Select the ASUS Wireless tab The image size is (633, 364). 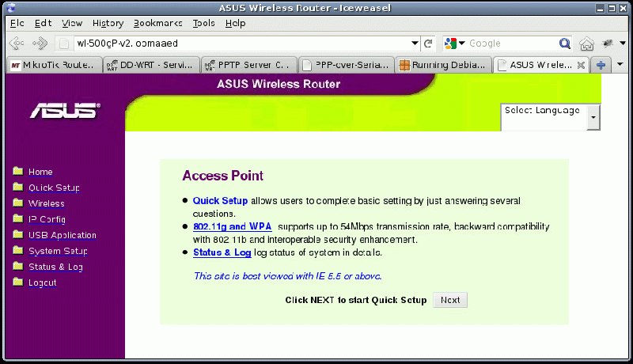[541, 65]
